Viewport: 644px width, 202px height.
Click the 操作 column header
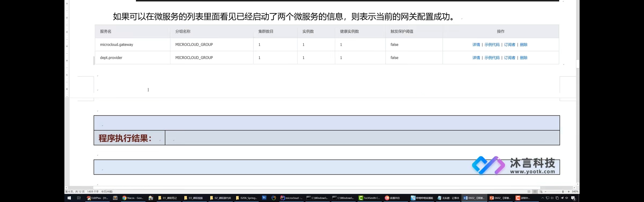tap(501, 31)
